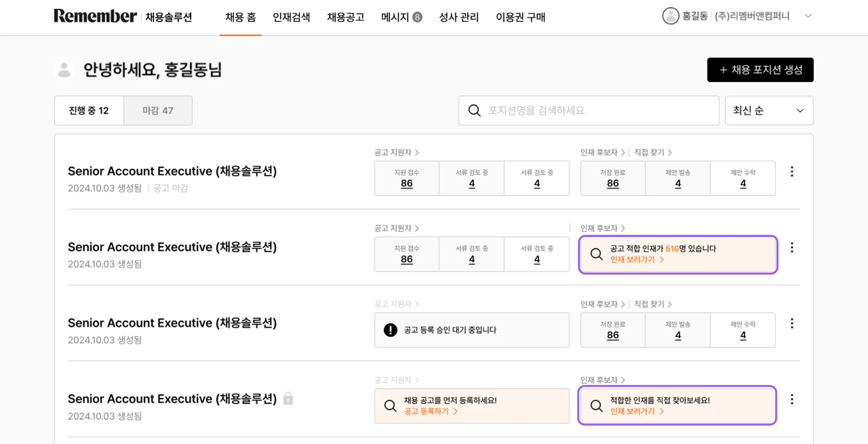Screen dimensions: 868x444
Task: Click the 채용 포지션 생성 button
Action: (x=760, y=70)
